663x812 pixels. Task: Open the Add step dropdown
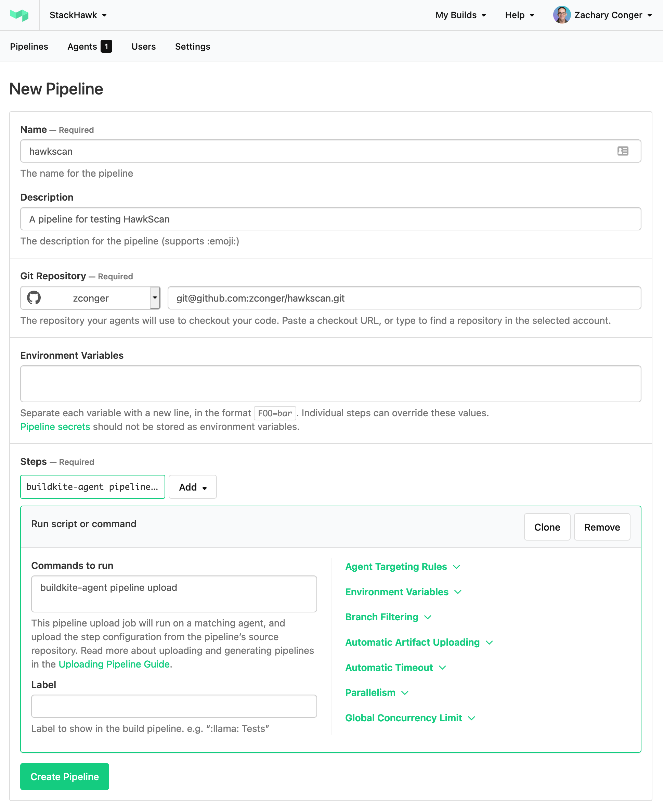click(x=192, y=487)
